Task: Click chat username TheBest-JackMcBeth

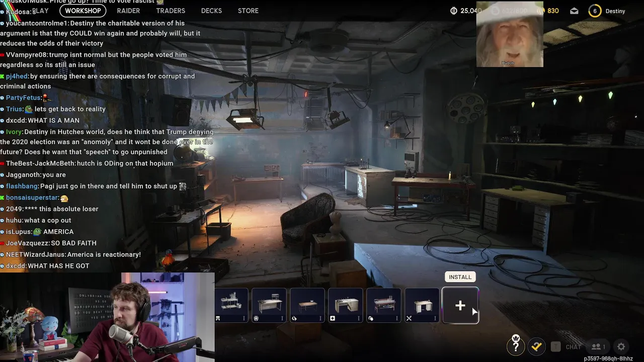Action: [x=40, y=163]
